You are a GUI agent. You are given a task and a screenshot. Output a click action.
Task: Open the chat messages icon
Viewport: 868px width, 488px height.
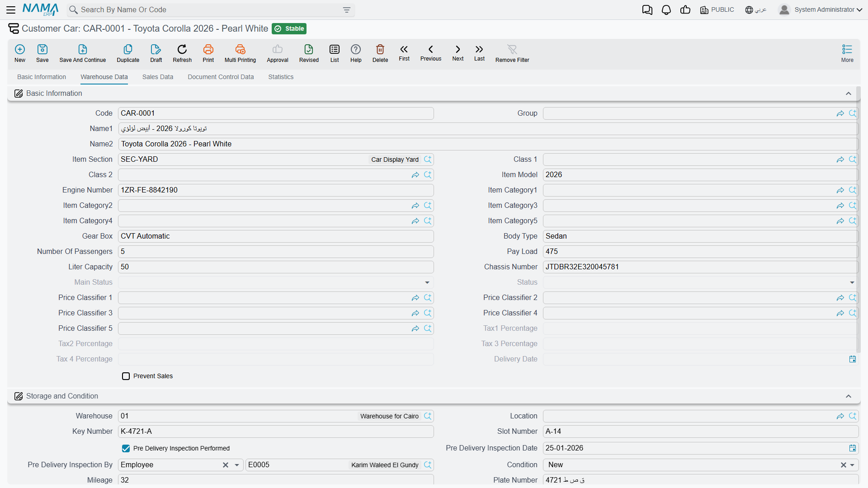coord(647,9)
